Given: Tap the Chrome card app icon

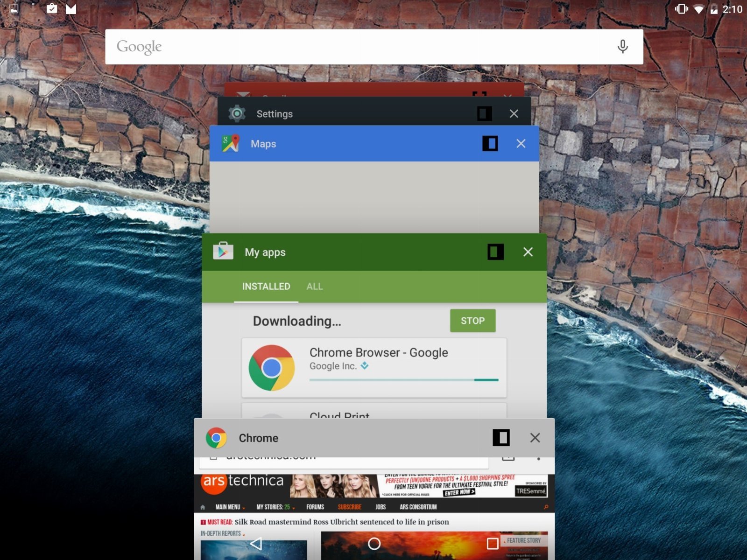Looking at the screenshot, I should 216,438.
